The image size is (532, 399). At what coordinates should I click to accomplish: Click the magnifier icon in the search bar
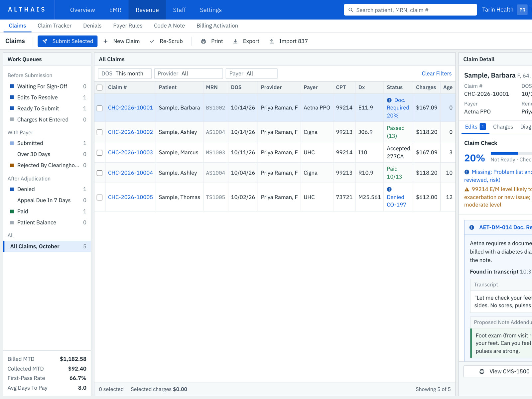(350, 10)
